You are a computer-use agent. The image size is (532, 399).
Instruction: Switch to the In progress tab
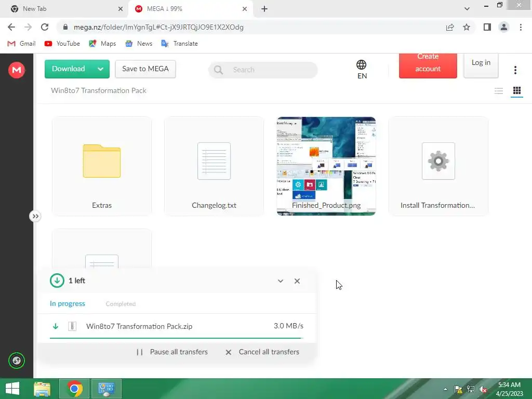tap(67, 303)
